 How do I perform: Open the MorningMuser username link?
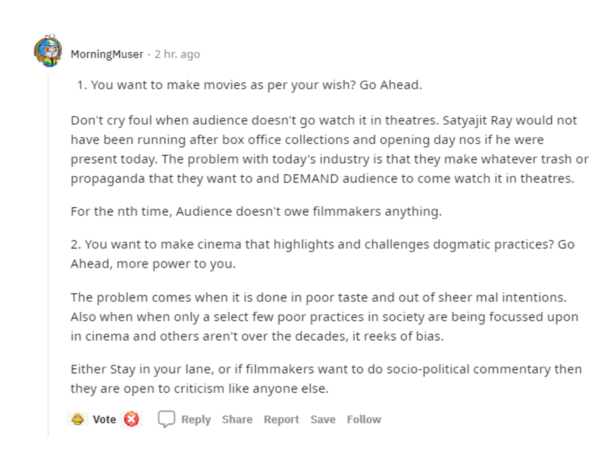[107, 54]
